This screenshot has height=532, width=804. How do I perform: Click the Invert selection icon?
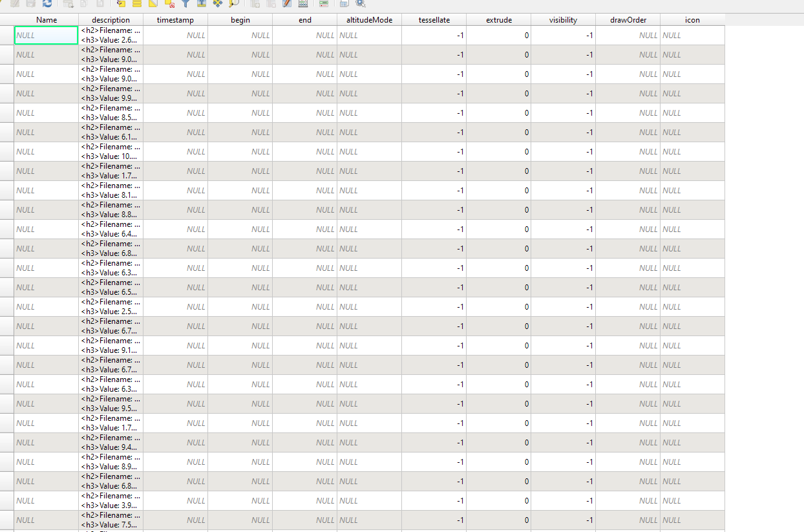point(153,3)
